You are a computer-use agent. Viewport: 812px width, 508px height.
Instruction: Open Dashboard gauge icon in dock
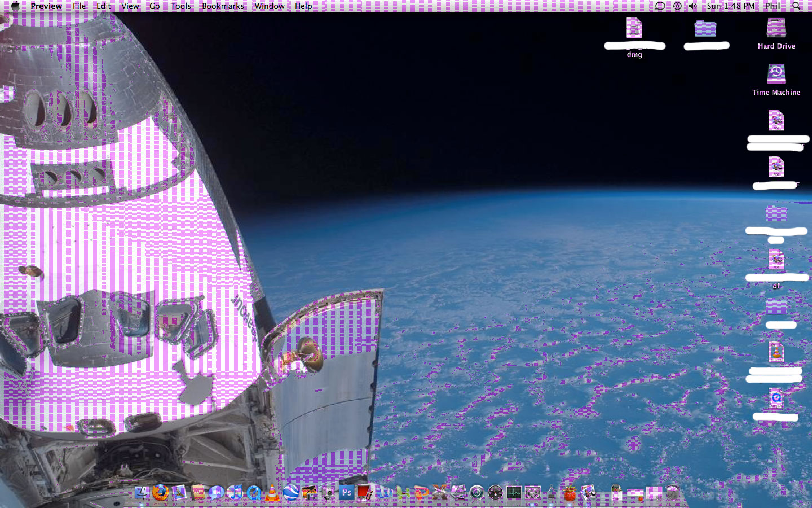pyautogui.click(x=495, y=493)
